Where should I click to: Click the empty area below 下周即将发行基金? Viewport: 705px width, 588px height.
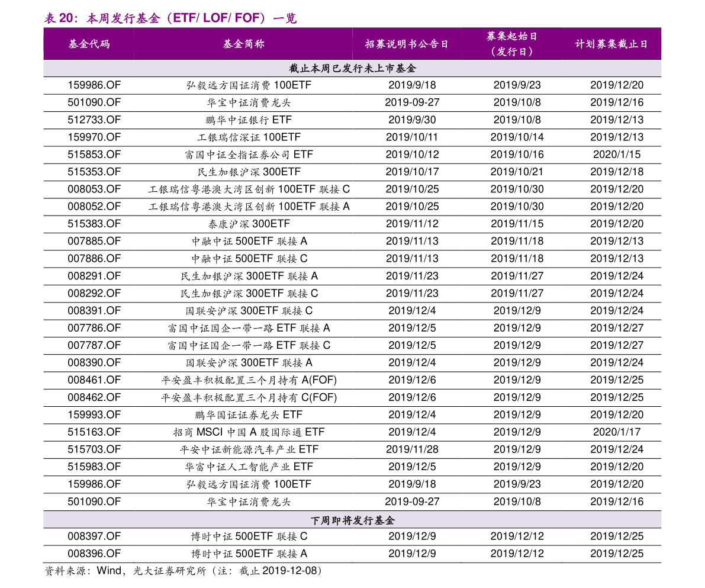point(352,557)
